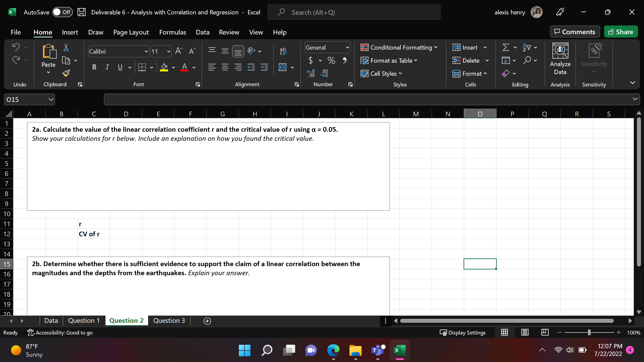The width and height of the screenshot is (644, 362).
Task: Click the AutoSum sigma icon
Action: point(505,47)
